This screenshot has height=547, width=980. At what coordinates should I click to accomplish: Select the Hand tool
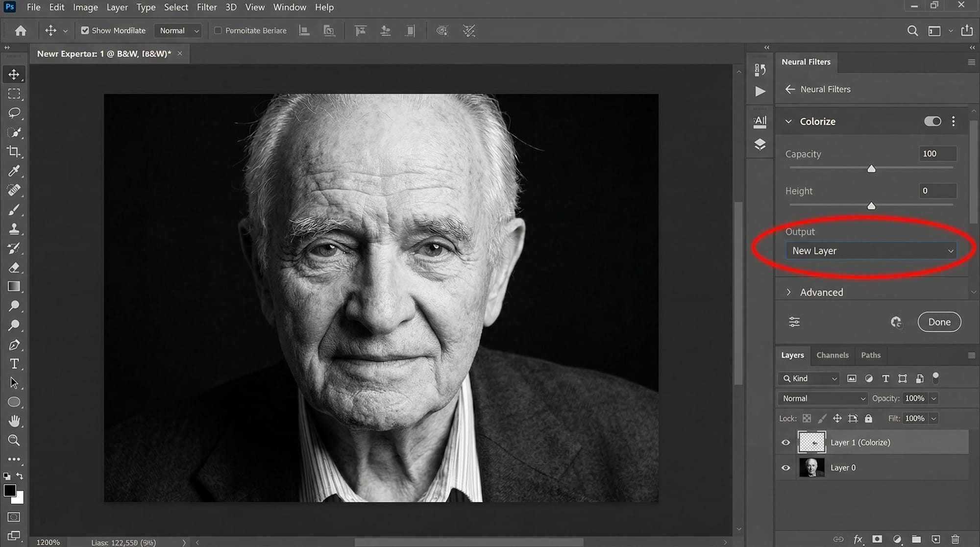point(14,421)
